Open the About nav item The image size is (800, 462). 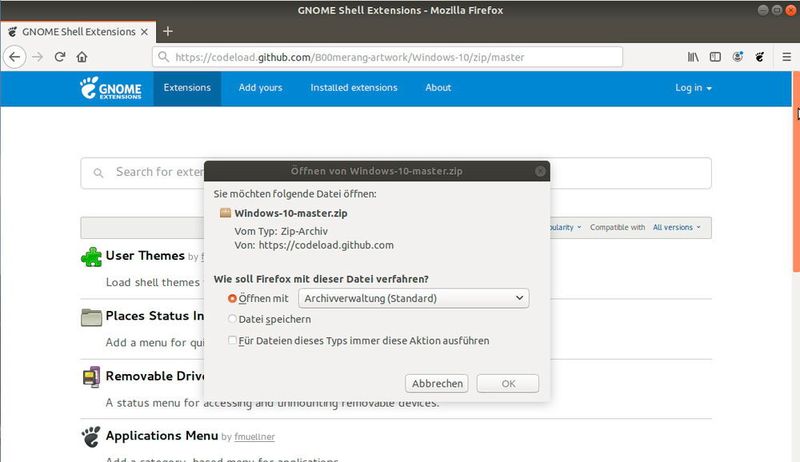pos(438,88)
